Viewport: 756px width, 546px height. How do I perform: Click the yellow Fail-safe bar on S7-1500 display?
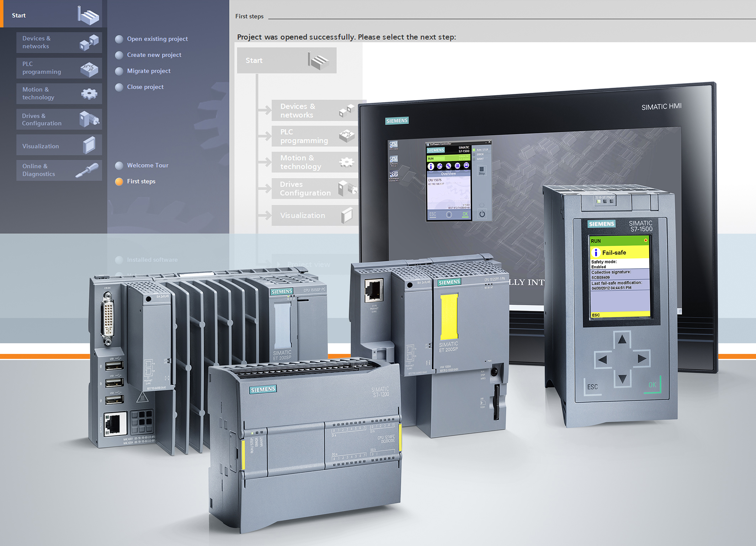619,253
